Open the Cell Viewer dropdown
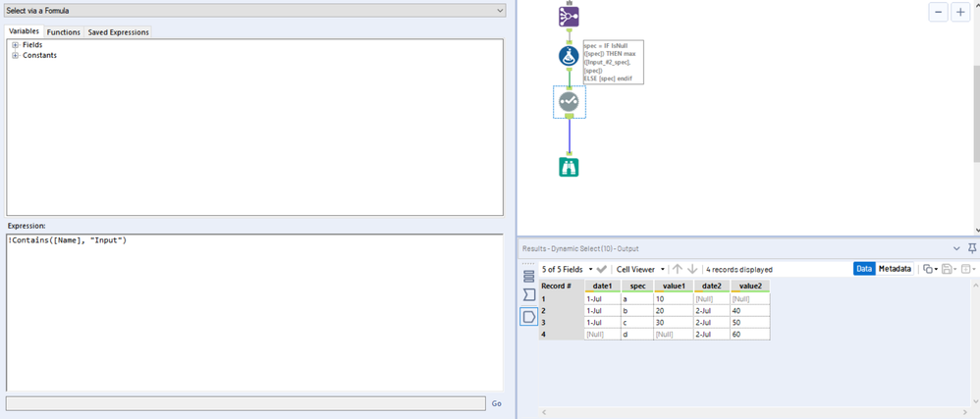Viewport: 980px width, 419px height. click(639, 269)
